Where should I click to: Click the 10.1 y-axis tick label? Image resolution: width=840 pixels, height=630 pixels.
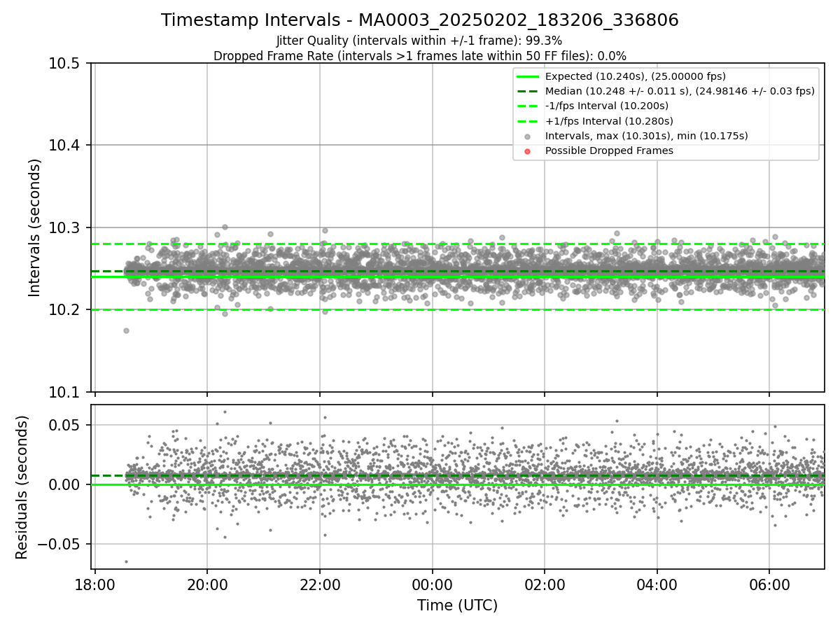click(x=65, y=392)
